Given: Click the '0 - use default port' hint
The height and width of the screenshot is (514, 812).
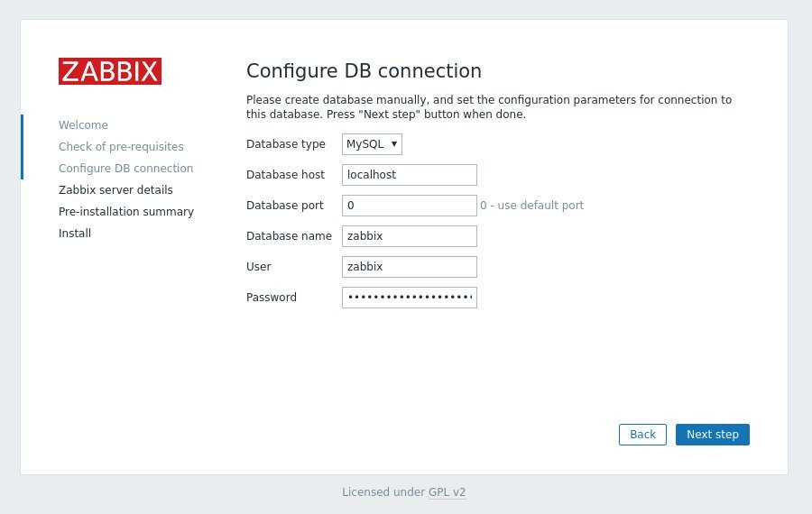Looking at the screenshot, I should (531, 206).
